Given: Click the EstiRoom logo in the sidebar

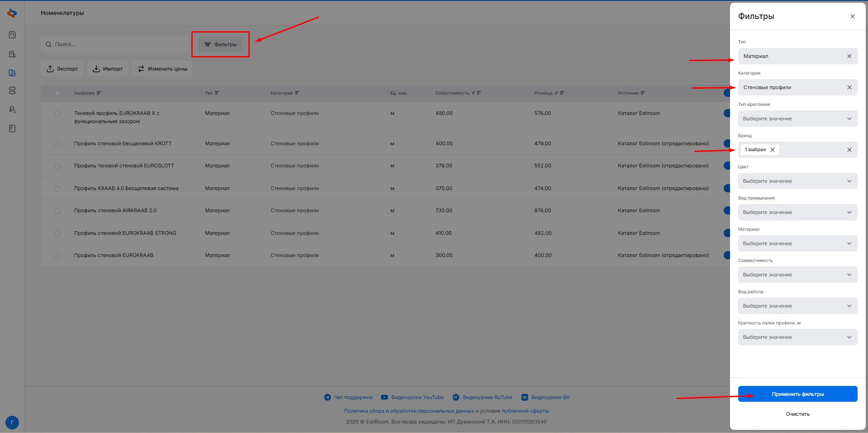Looking at the screenshot, I should (12, 14).
